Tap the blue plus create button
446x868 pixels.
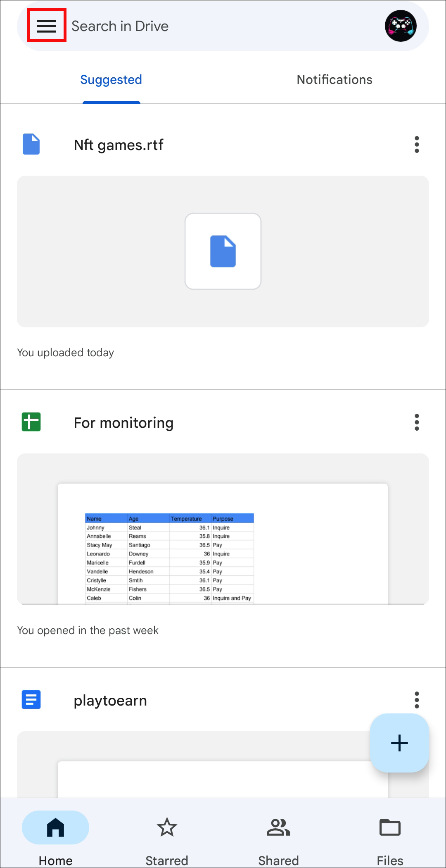click(399, 743)
